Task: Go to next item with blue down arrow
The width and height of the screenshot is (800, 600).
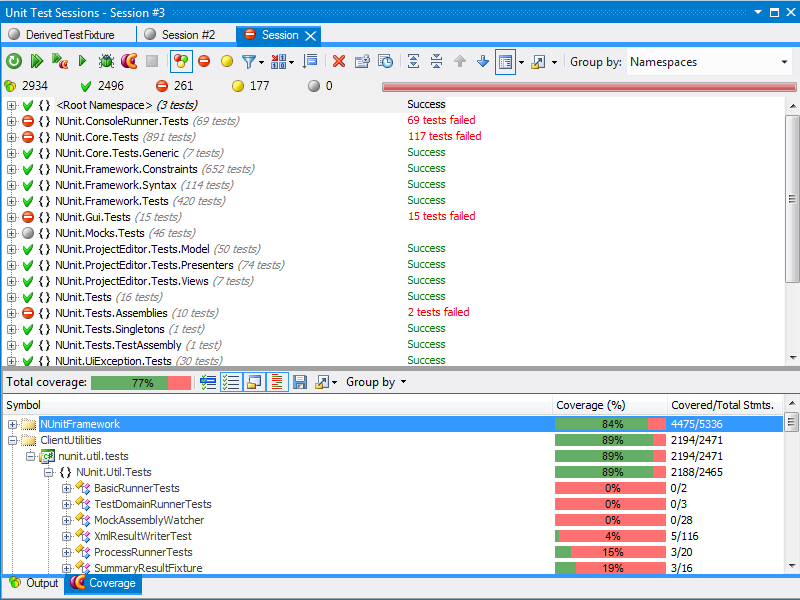Action: point(483,62)
